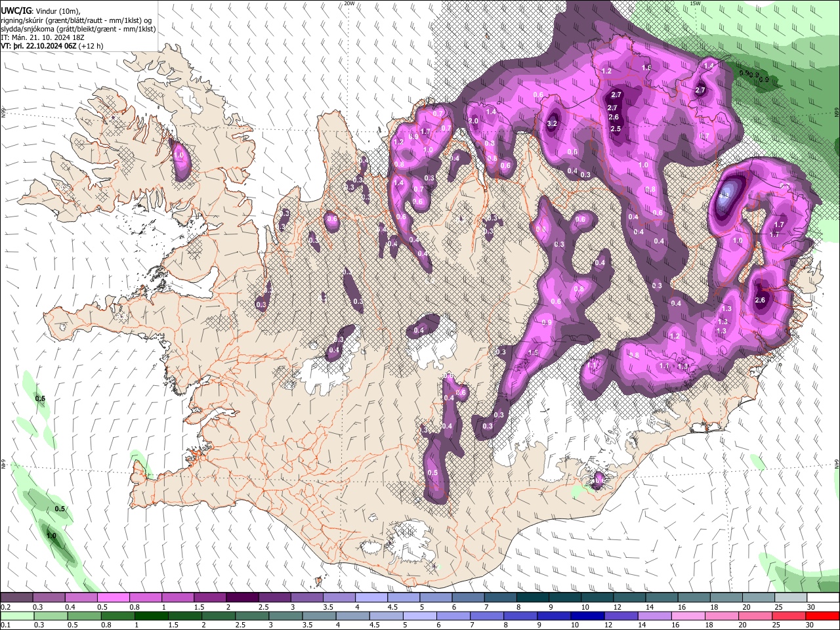
Task: Click the 'VT: þri. 22.10.2024 06Z (+12 h)' line
Action: pos(51,46)
